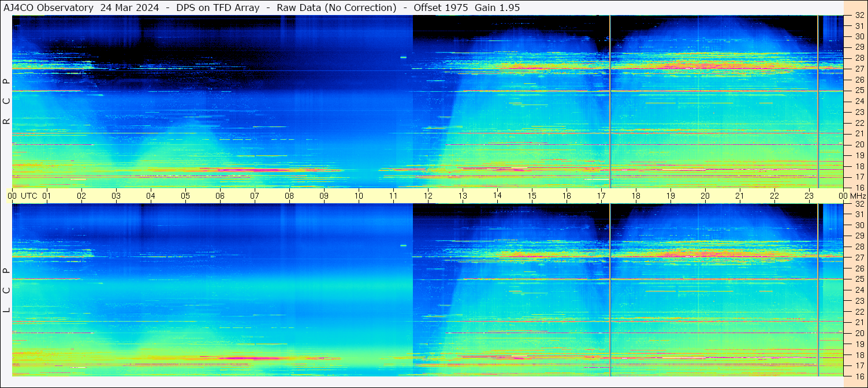Click the 22 MHz label of upper RCP panel

click(859, 123)
